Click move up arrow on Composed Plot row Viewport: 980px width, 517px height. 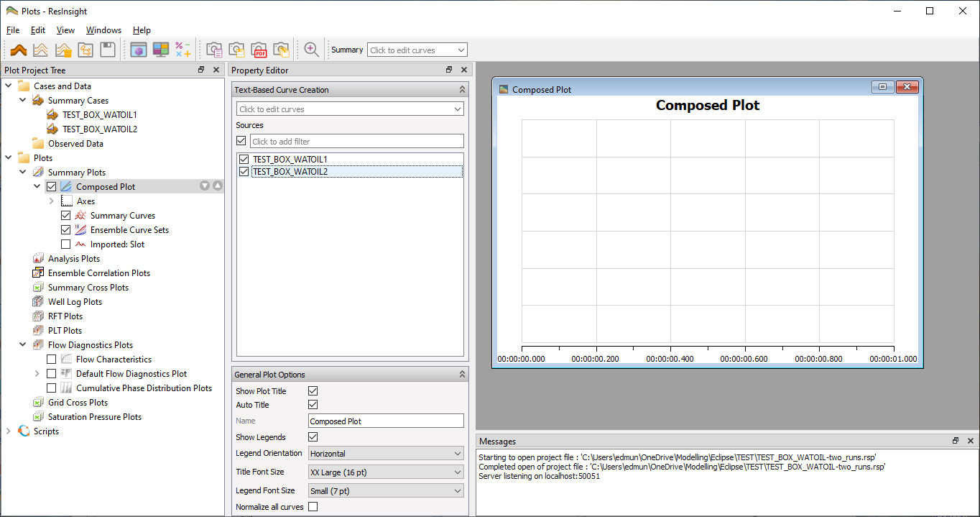[218, 186]
